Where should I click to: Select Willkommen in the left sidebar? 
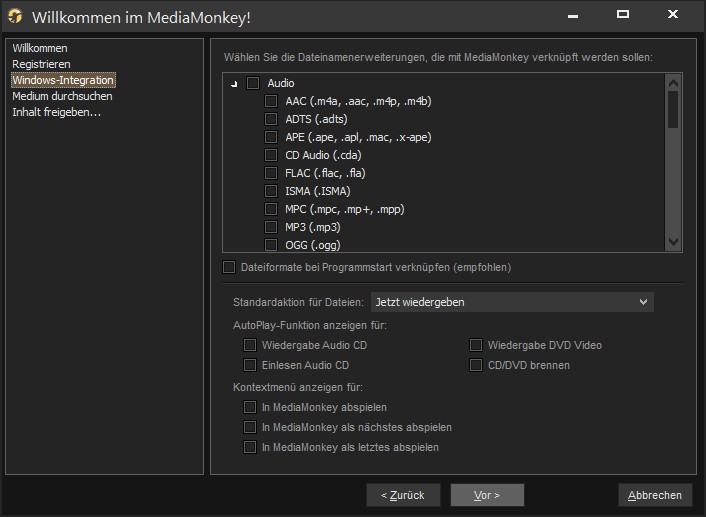[x=40, y=48]
